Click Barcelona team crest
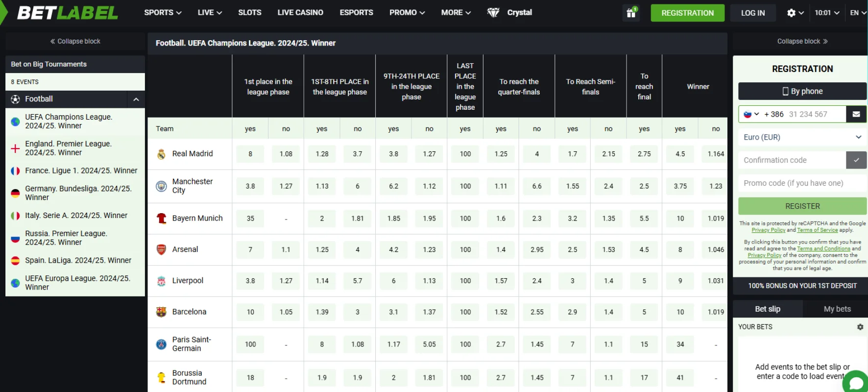Image resolution: width=868 pixels, height=392 pixels. (161, 312)
